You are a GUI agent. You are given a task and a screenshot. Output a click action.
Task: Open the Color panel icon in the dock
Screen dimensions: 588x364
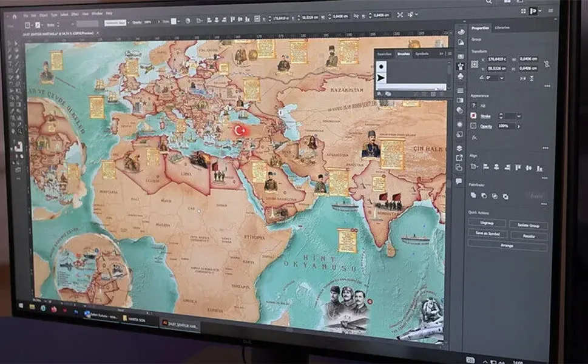(x=461, y=32)
